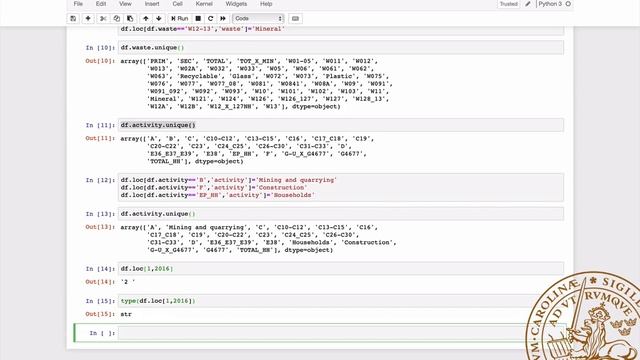
Task: Move selected cell down arrow
Action: [159, 18]
